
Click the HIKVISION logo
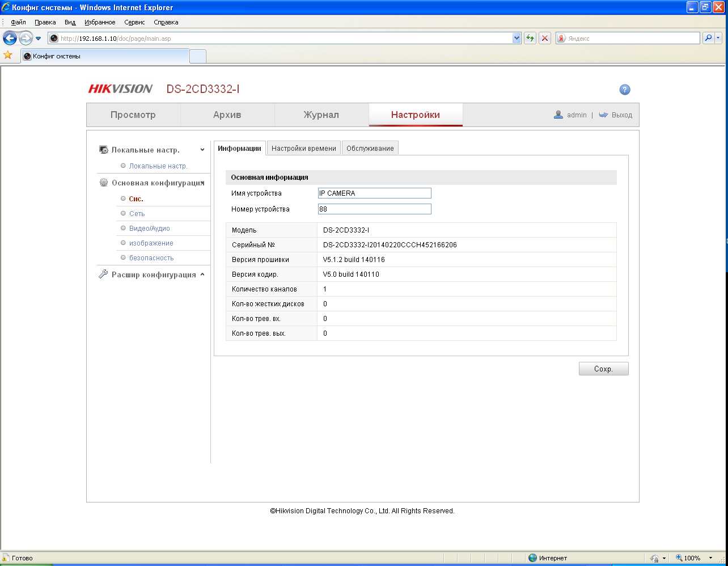click(120, 89)
